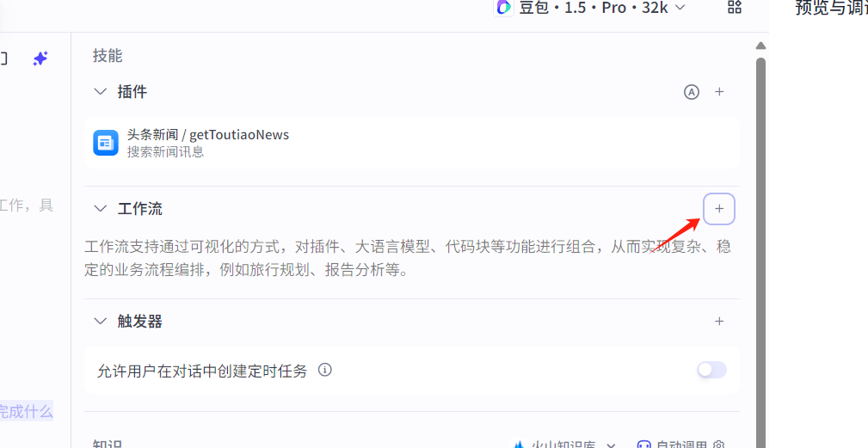Click the 工作流 description paragraph
The height and width of the screenshot is (448, 868).
[x=408, y=258]
